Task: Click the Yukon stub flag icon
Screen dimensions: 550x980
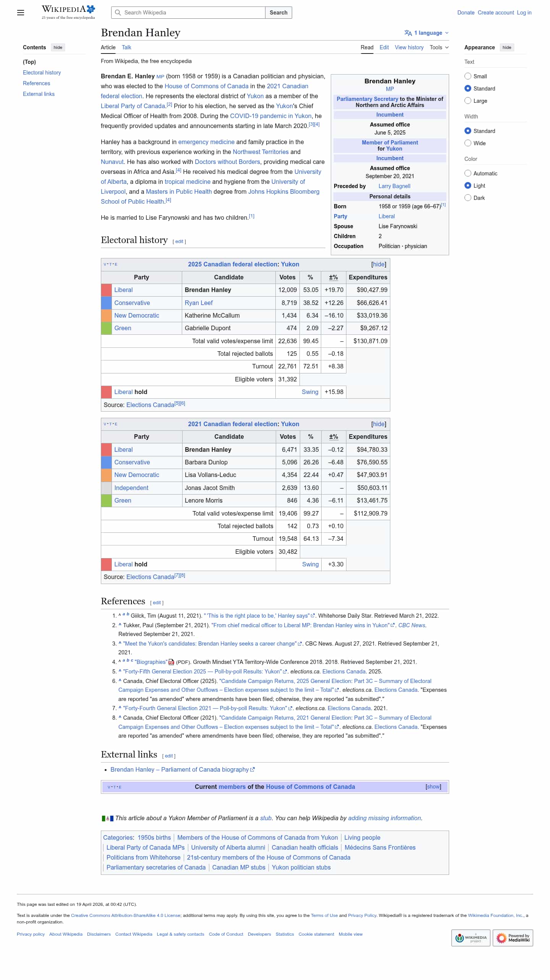Action: (x=107, y=818)
